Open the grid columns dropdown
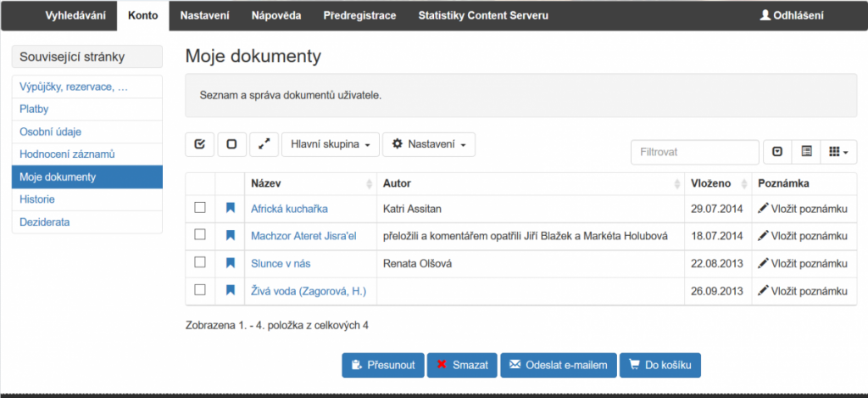The image size is (868, 398). click(x=838, y=152)
